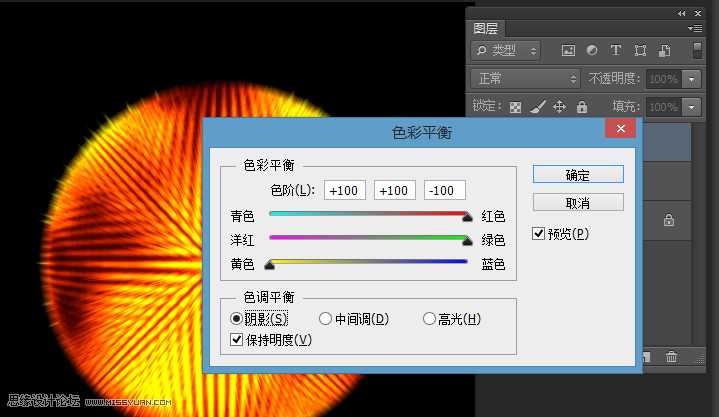Collapse the layers panel double-arrow icon
719x417 pixels.
[x=681, y=14]
